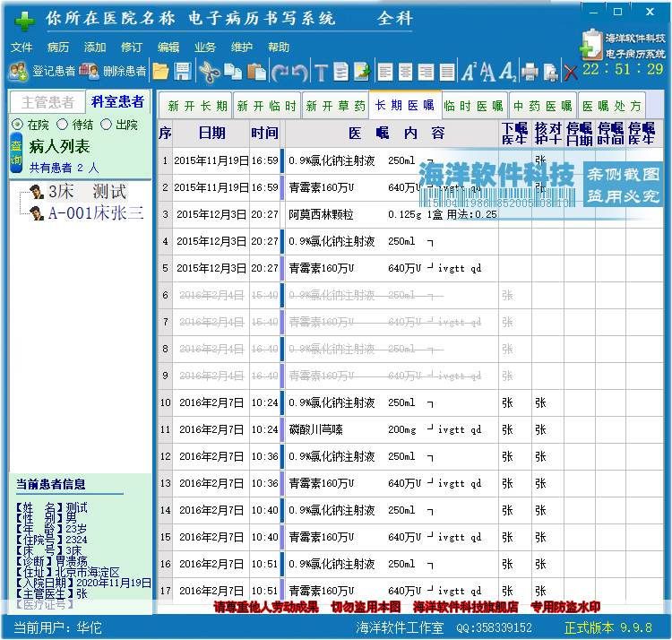This screenshot has height=640, width=672.
Task: Align text right in toolbar
Action: tap(426, 72)
